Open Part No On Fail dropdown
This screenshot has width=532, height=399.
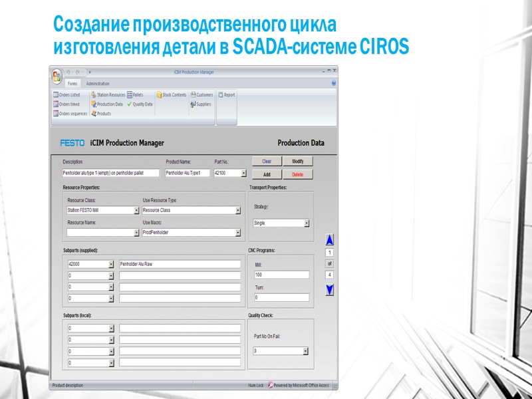point(305,351)
